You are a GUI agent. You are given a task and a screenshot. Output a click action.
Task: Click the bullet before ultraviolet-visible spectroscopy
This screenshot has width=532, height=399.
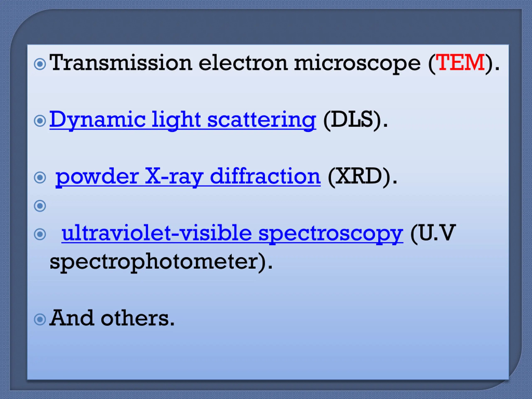point(40,234)
